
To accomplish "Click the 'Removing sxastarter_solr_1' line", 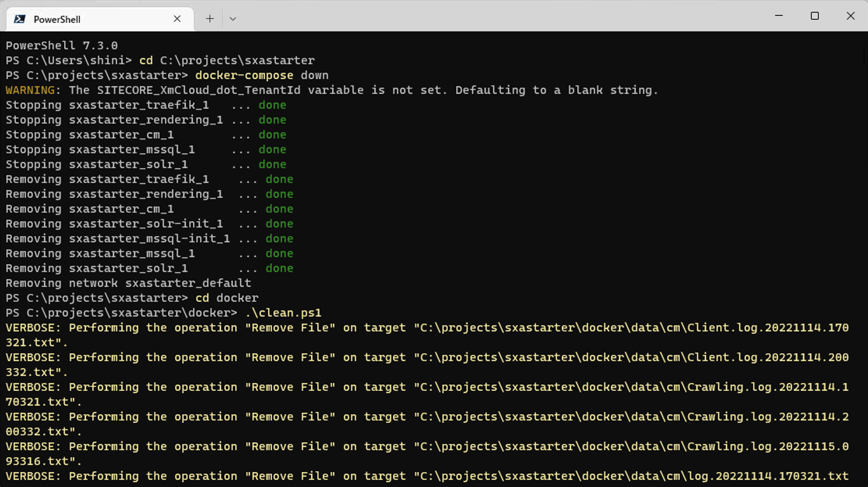I will tap(149, 269).
